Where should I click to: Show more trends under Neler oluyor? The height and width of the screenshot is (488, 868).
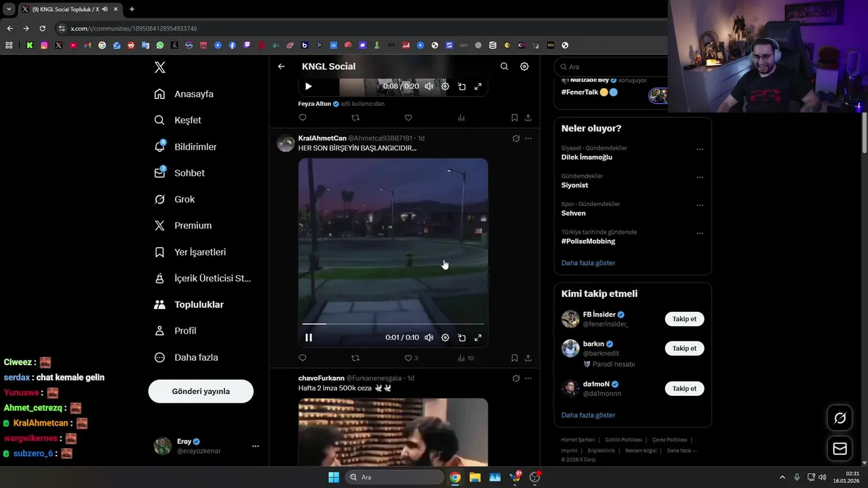[x=589, y=263]
